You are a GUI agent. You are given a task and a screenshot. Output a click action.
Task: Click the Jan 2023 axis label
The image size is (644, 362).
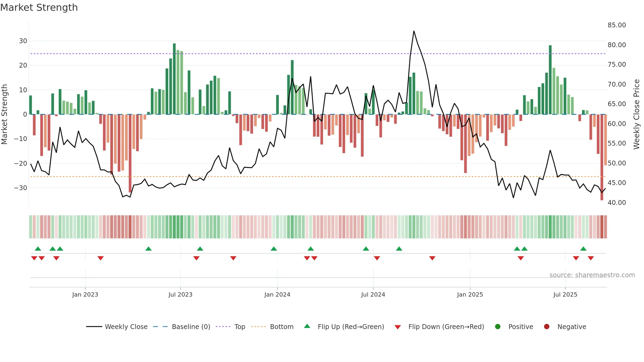[85, 295]
